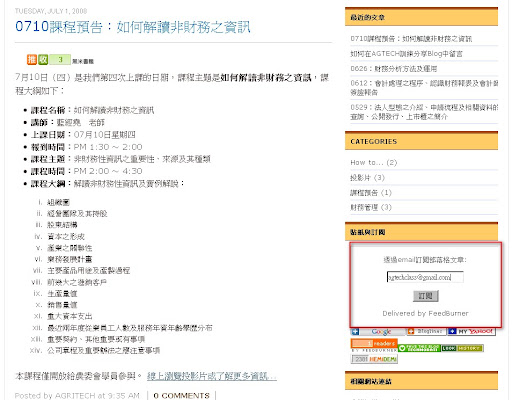Click the 07月10日星期四 class date text
The width and height of the screenshot is (512, 400).
[105, 135]
